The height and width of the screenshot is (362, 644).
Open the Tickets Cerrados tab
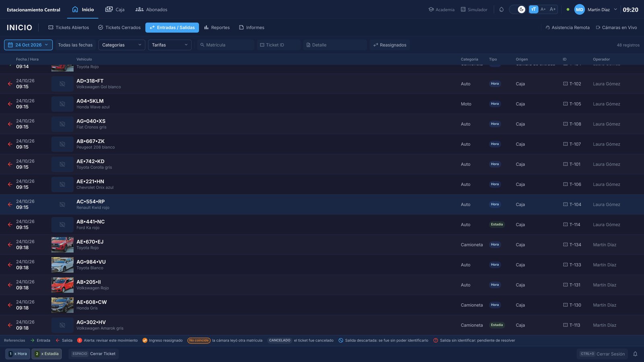pos(119,27)
